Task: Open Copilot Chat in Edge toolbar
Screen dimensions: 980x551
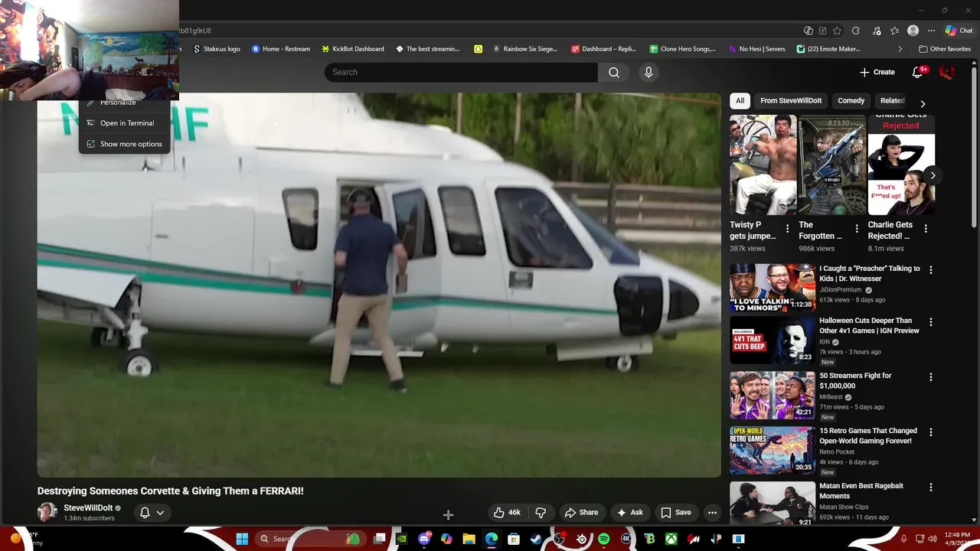Action: click(x=959, y=31)
